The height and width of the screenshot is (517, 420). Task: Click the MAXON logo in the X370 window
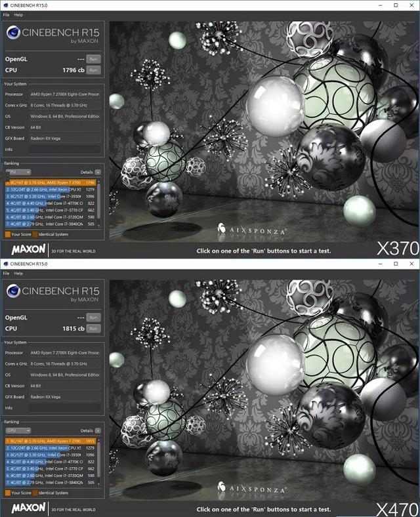tap(29, 250)
